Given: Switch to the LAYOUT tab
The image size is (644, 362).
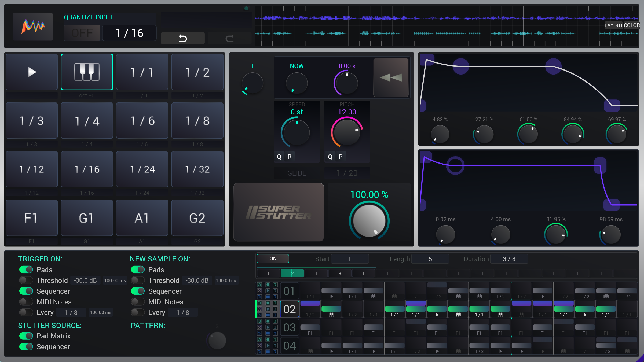Looking at the screenshot, I should pos(613,25).
